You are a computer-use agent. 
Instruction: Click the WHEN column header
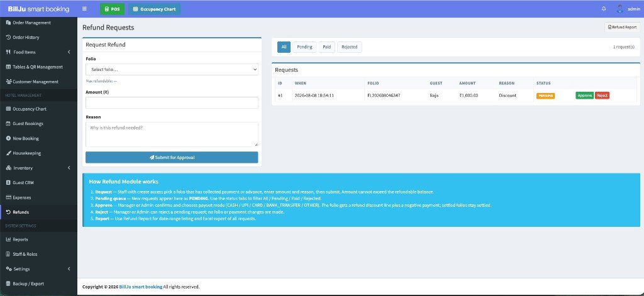click(300, 84)
